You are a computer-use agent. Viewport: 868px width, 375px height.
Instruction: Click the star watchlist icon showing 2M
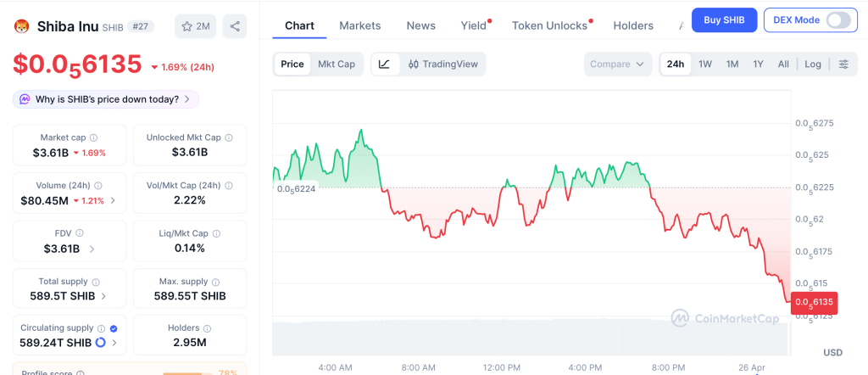point(195,26)
